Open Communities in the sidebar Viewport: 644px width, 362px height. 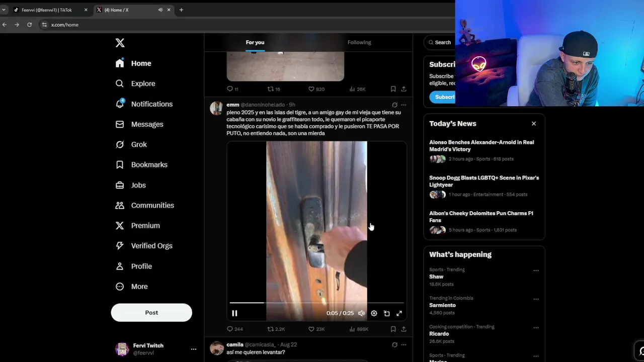(145, 205)
